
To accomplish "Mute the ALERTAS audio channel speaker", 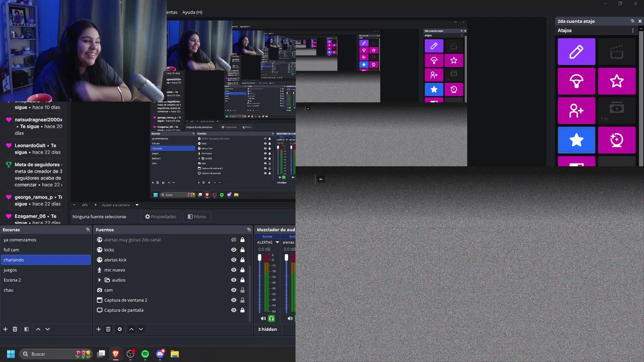I will (263, 318).
